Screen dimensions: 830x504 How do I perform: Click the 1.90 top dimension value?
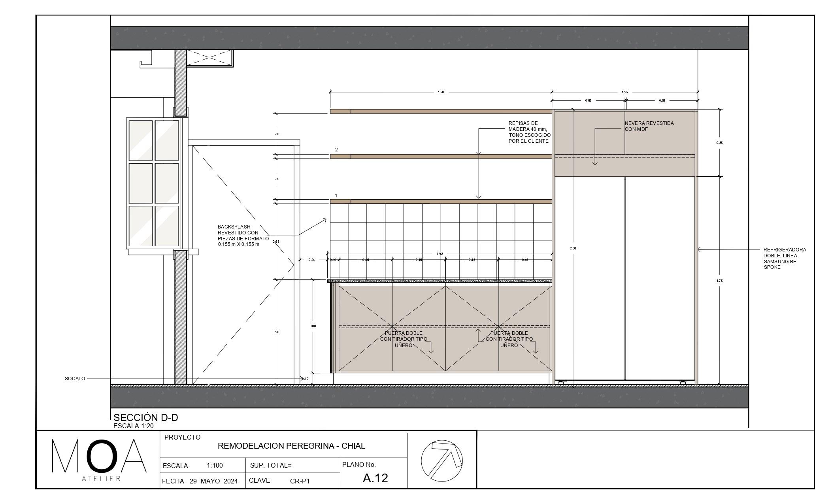(x=441, y=92)
